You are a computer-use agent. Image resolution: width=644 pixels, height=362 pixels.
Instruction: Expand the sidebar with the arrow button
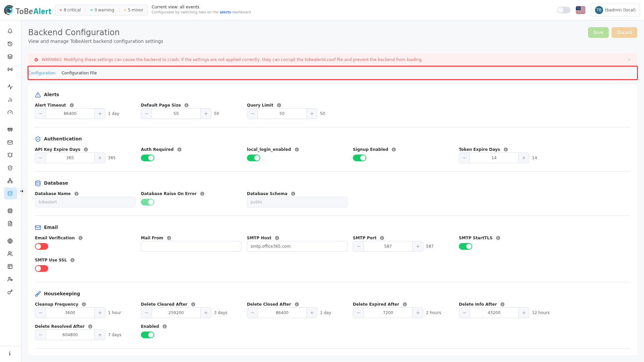21,191
